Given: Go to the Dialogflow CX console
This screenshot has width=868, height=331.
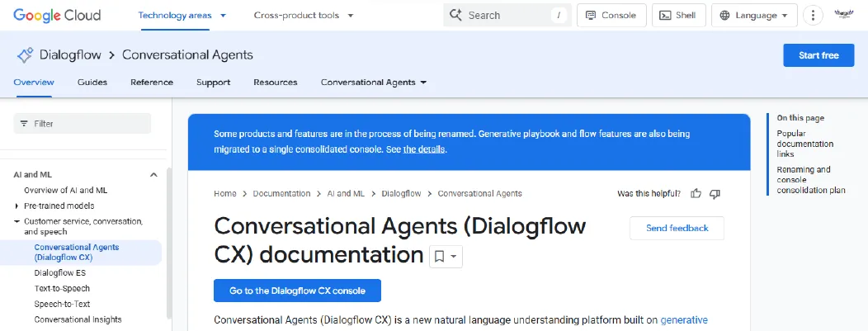Looking at the screenshot, I should [x=297, y=291].
